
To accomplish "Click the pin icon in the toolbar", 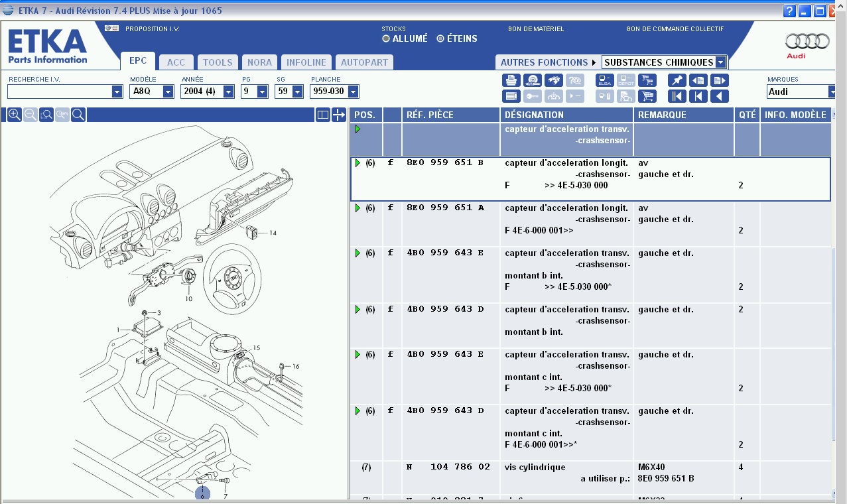I will [677, 80].
